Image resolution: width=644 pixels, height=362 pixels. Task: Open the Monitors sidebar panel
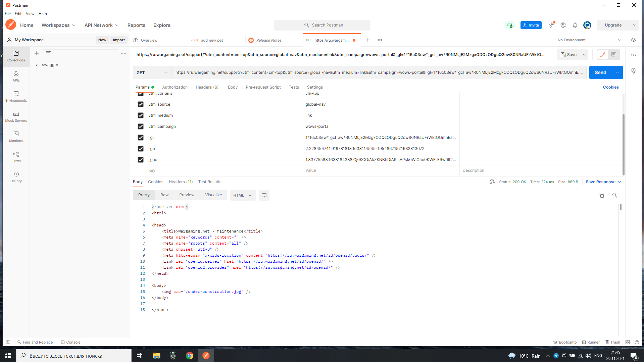point(16,137)
